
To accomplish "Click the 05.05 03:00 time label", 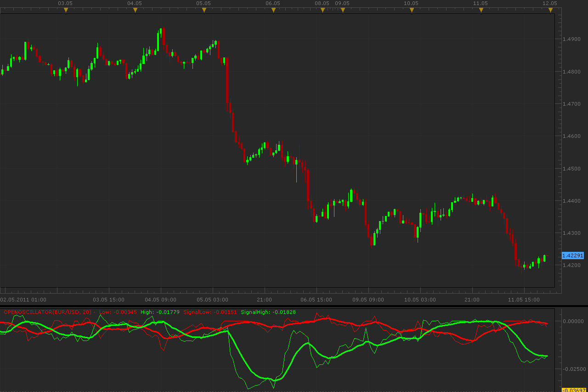I will coord(212,300).
